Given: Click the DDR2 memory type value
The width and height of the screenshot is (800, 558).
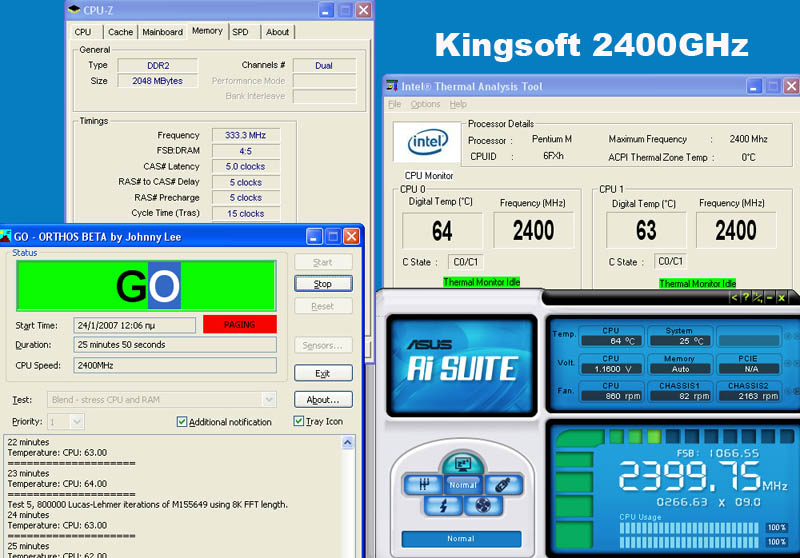Looking at the screenshot, I should tap(158, 65).
